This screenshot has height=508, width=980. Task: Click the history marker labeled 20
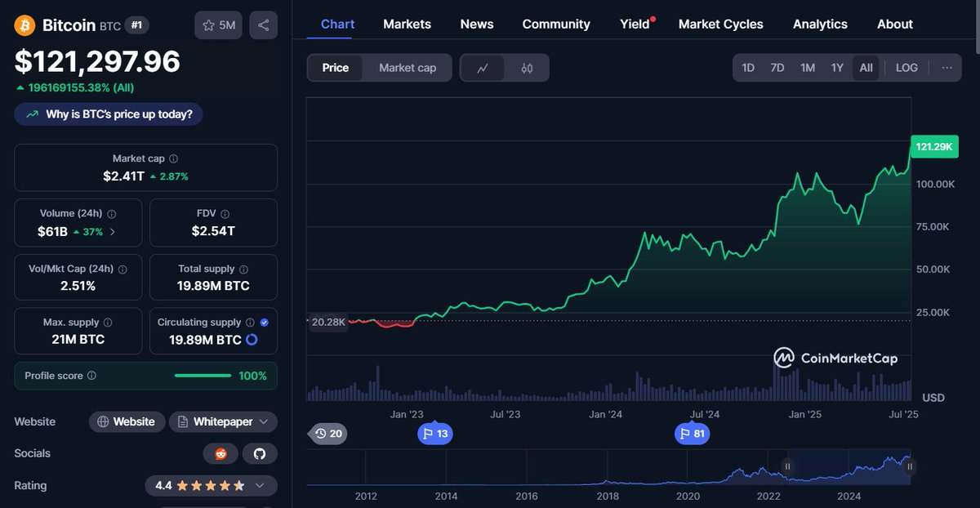pyautogui.click(x=327, y=434)
